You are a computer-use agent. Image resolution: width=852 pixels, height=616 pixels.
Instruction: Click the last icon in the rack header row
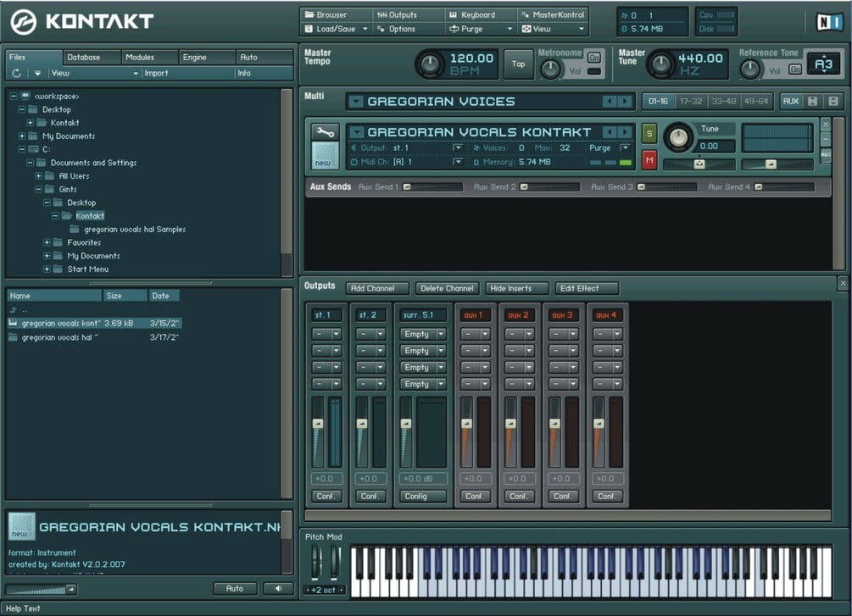tap(833, 101)
